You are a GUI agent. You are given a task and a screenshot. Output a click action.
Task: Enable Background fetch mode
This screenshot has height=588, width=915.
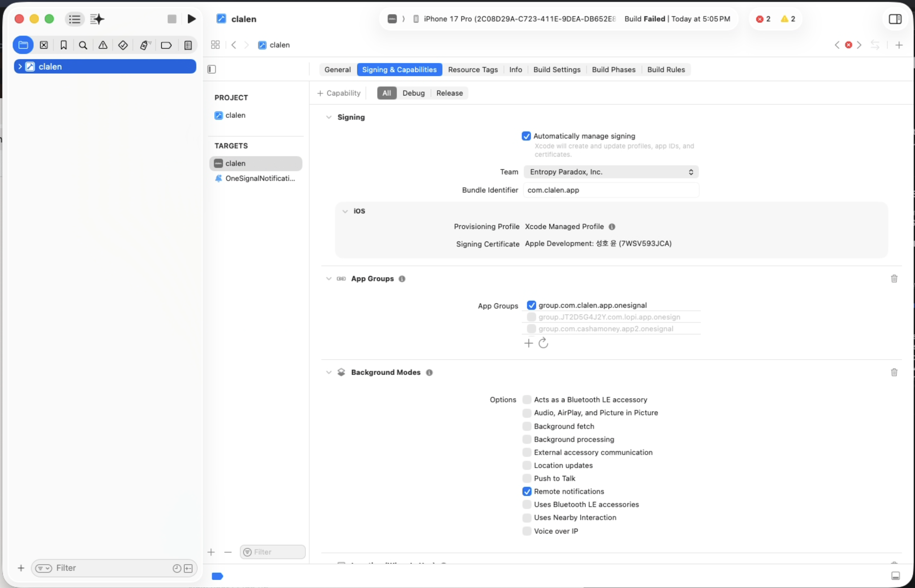click(527, 426)
